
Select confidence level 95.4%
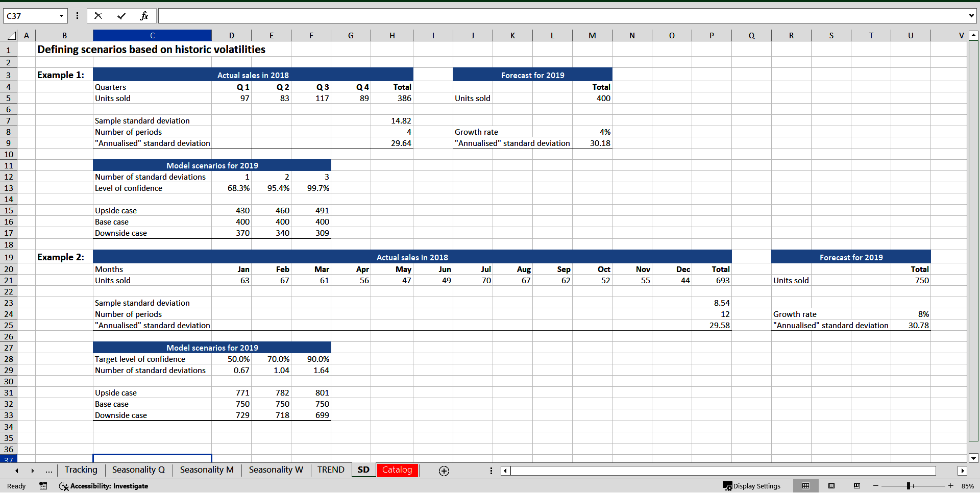272,188
